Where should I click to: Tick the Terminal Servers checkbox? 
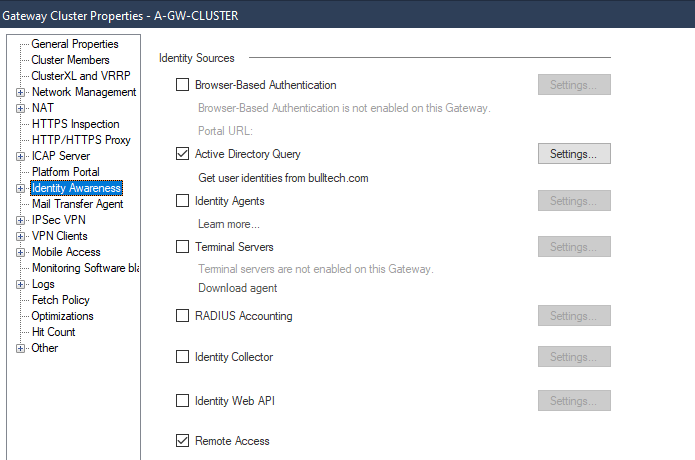(x=182, y=246)
